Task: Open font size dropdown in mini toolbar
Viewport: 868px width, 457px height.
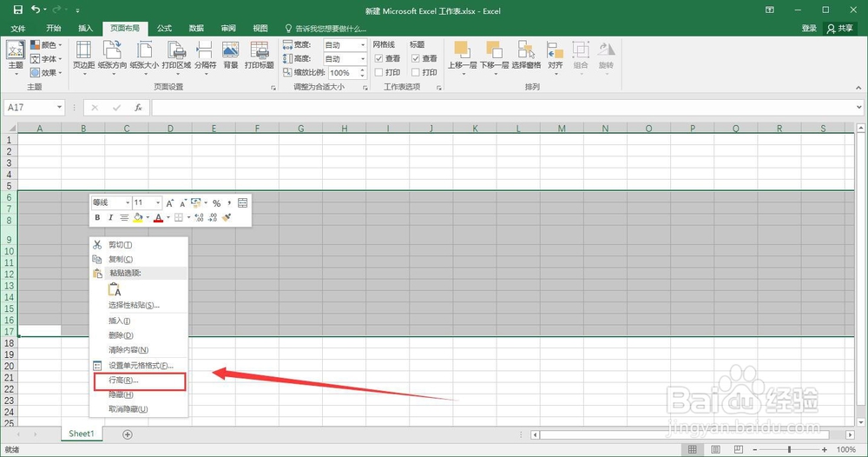Action: click(158, 202)
